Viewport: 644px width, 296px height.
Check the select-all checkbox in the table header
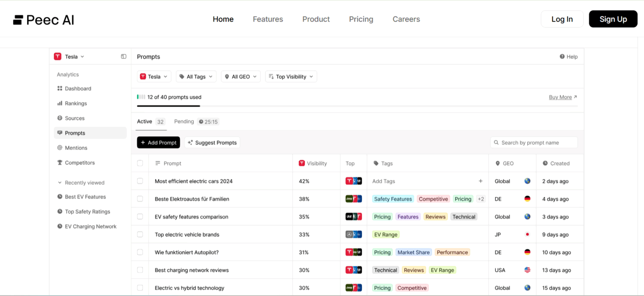(x=140, y=163)
